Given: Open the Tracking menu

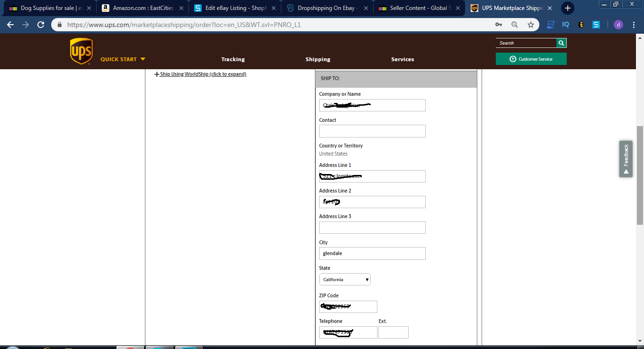Looking at the screenshot, I should pyautogui.click(x=233, y=59).
